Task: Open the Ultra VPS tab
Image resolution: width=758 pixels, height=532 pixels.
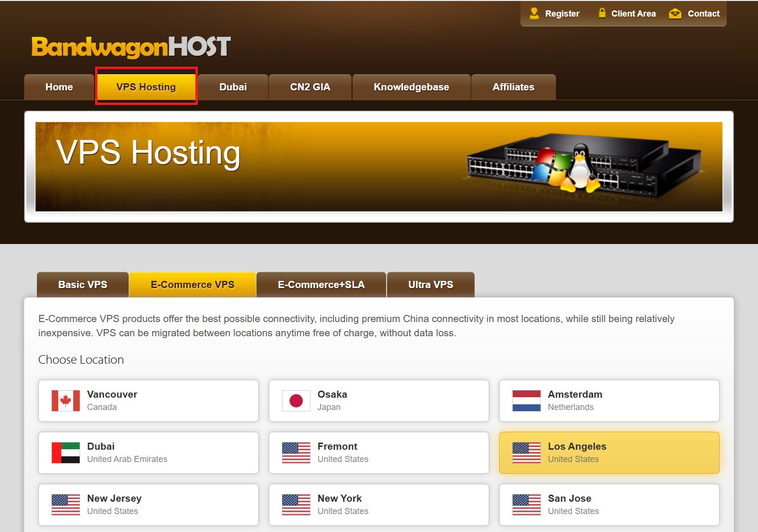Action: pos(431,285)
